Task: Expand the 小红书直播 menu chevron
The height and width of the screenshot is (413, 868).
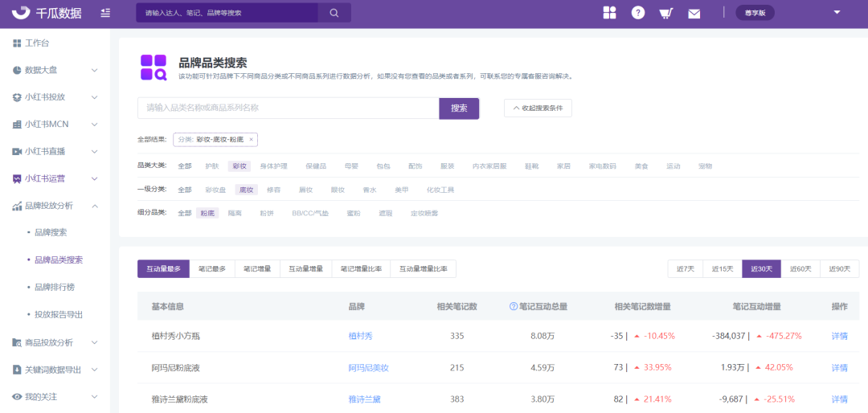Action: [95, 152]
